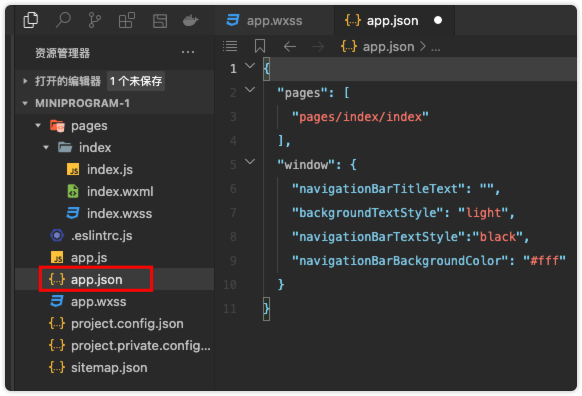Collapse the pages folder
Screen dimensions: 582x396
(x=38, y=125)
